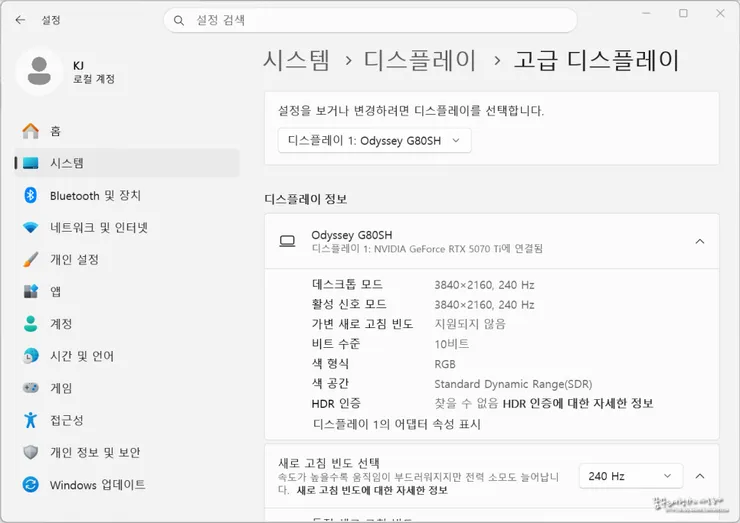The height and width of the screenshot is (523, 740).
Task: Maximize the 설정 window
Action: click(683, 13)
